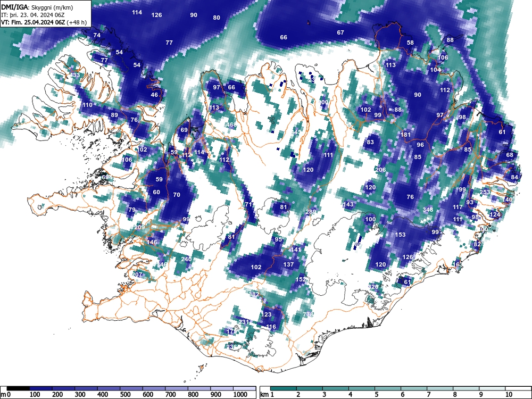Click the "DMI/IGA: Skyggni (m/km)" title text

coord(37,7)
